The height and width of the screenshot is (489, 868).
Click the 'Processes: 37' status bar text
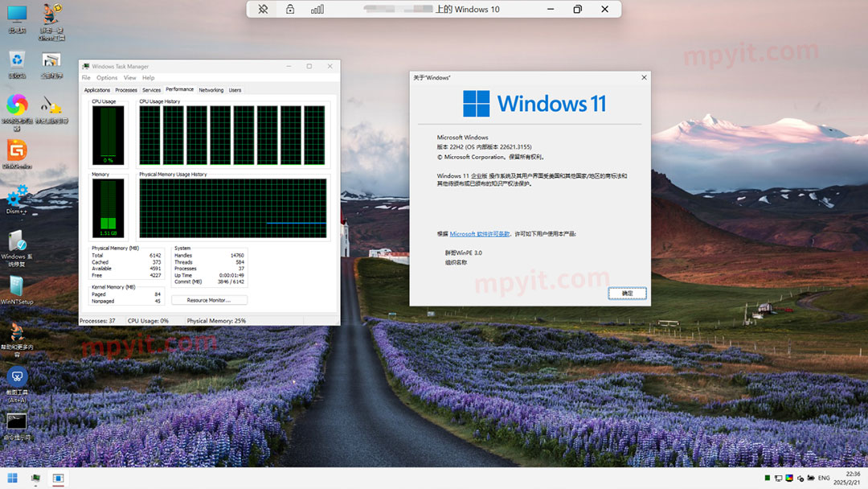coord(97,321)
